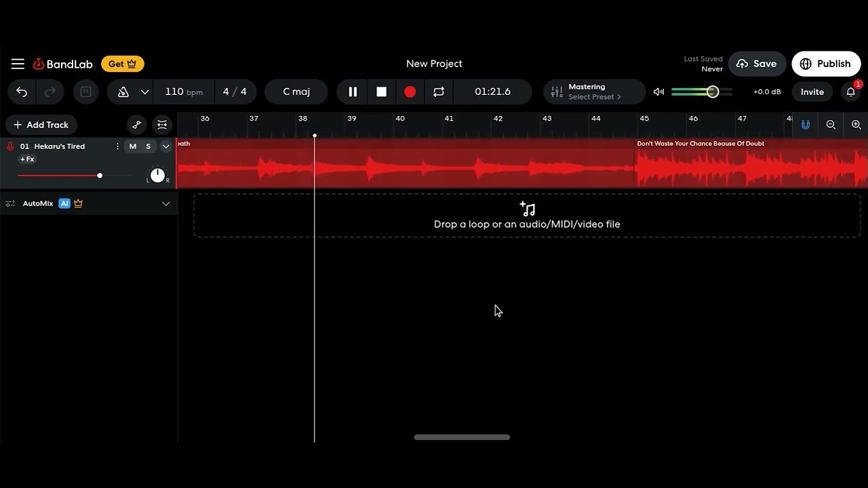Pause playback
The image size is (868, 488).
coord(353,91)
